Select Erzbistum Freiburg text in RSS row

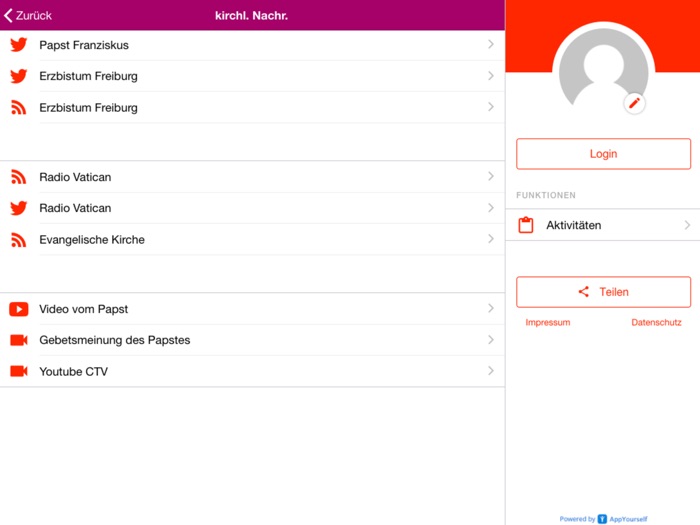[x=88, y=108]
